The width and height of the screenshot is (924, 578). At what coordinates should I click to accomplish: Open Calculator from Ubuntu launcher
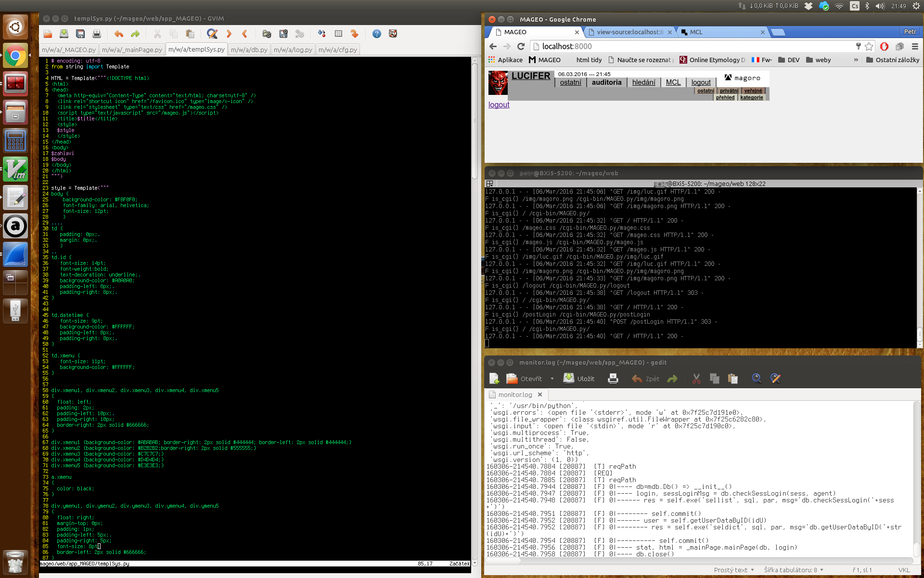(15, 141)
